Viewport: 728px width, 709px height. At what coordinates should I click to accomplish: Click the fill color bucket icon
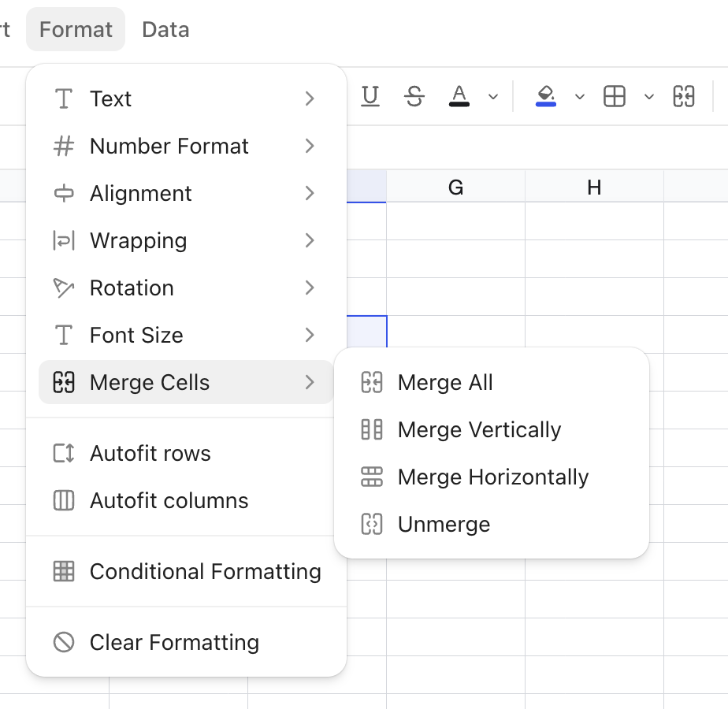[545, 97]
